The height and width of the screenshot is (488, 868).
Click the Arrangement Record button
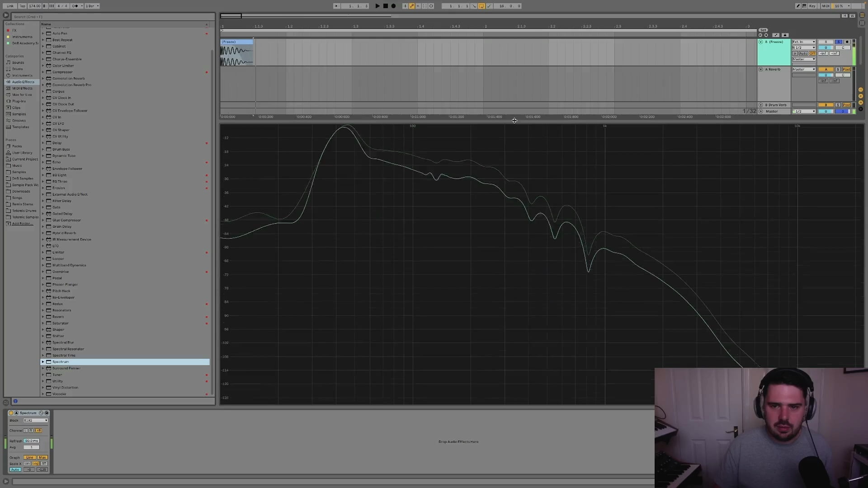click(393, 6)
